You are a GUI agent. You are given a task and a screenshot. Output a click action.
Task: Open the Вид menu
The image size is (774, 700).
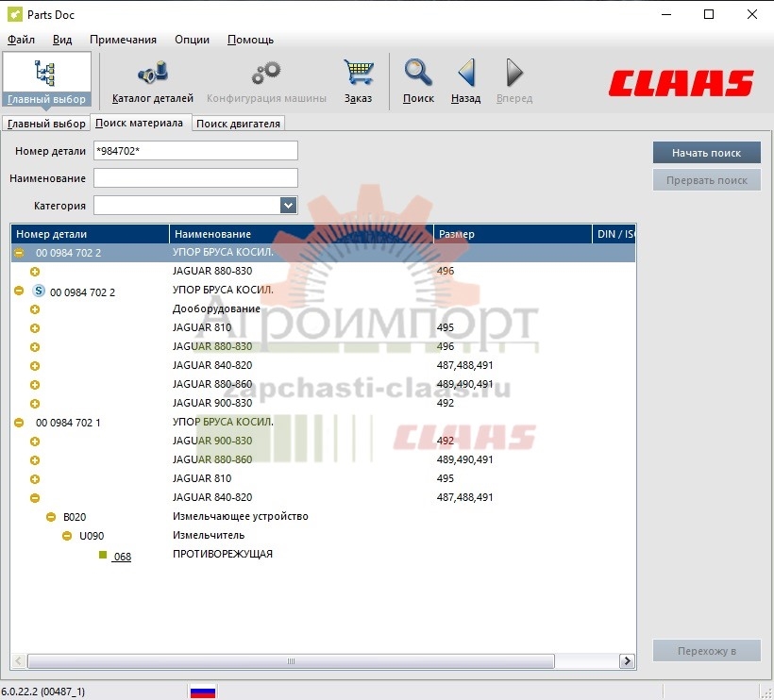pos(62,40)
